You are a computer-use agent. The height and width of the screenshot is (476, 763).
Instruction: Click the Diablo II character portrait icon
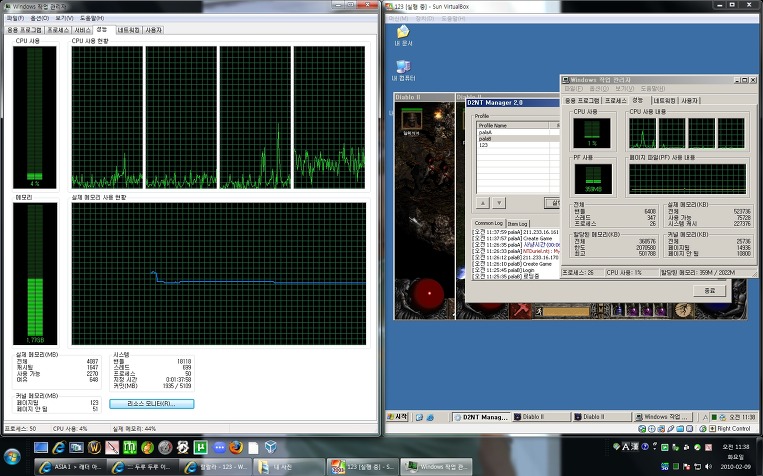(x=411, y=118)
